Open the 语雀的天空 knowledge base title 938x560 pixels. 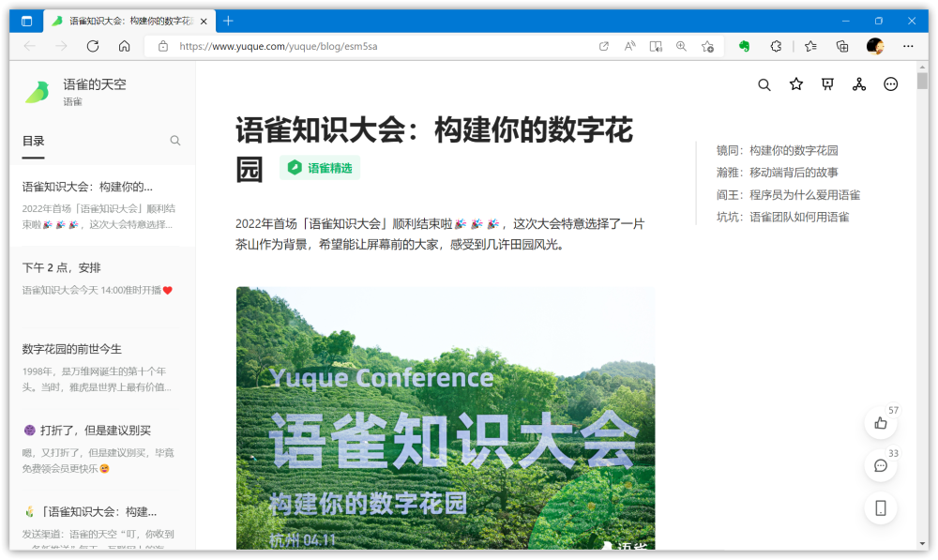coord(95,84)
